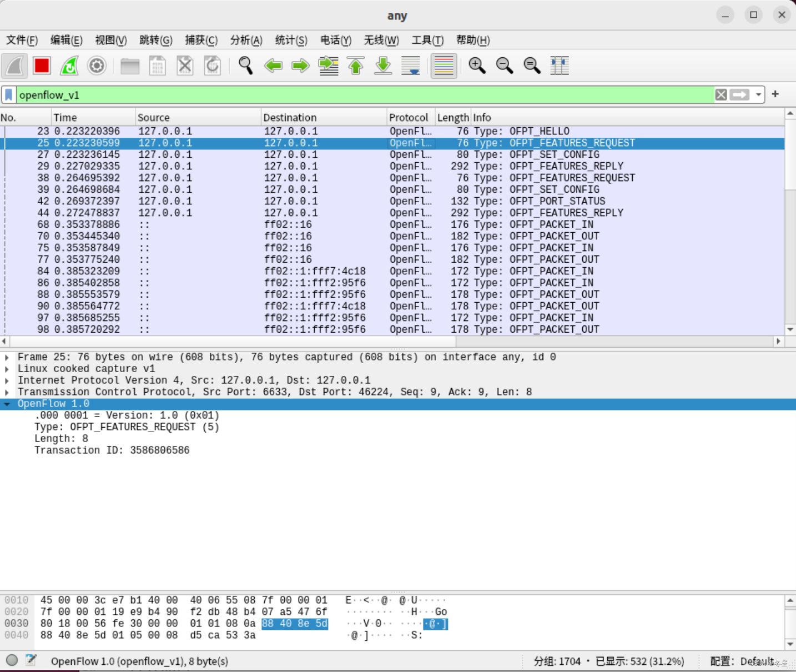This screenshot has height=672, width=796.
Task: Click the 配置: Default profile label
Action: (742, 661)
